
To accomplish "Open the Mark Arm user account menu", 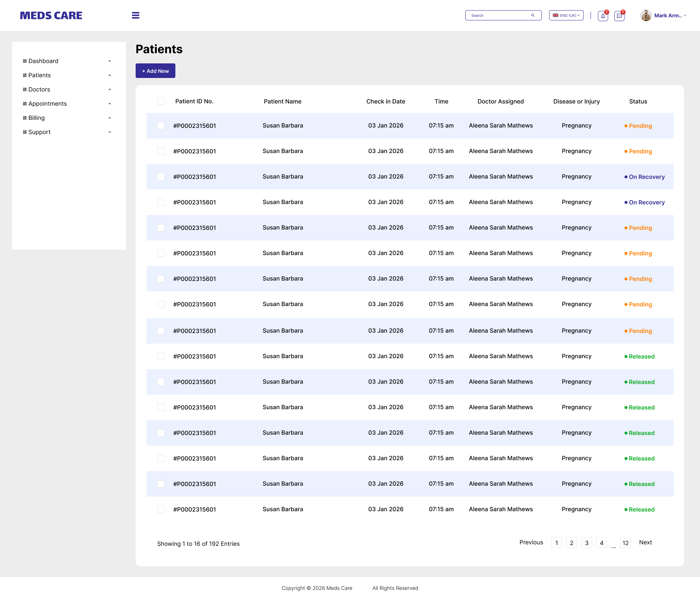I will tap(668, 15).
